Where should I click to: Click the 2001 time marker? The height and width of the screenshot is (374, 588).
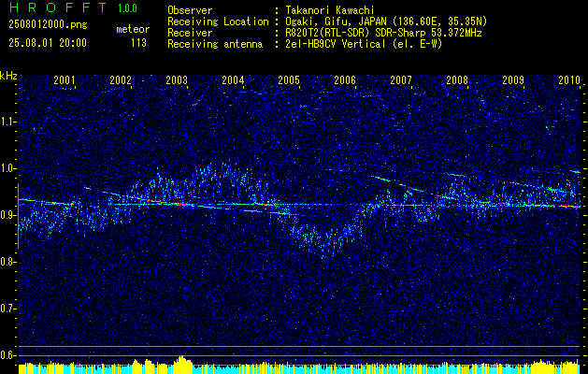click(65, 79)
